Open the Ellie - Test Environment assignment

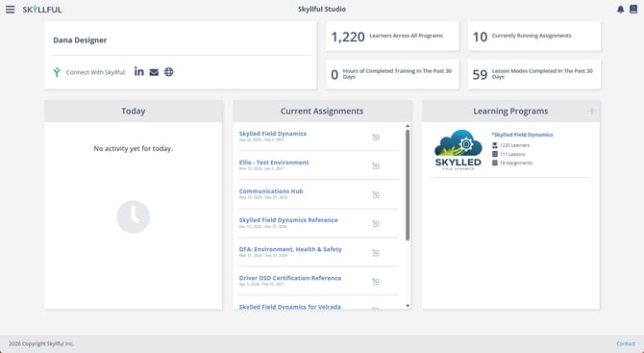[x=274, y=163]
